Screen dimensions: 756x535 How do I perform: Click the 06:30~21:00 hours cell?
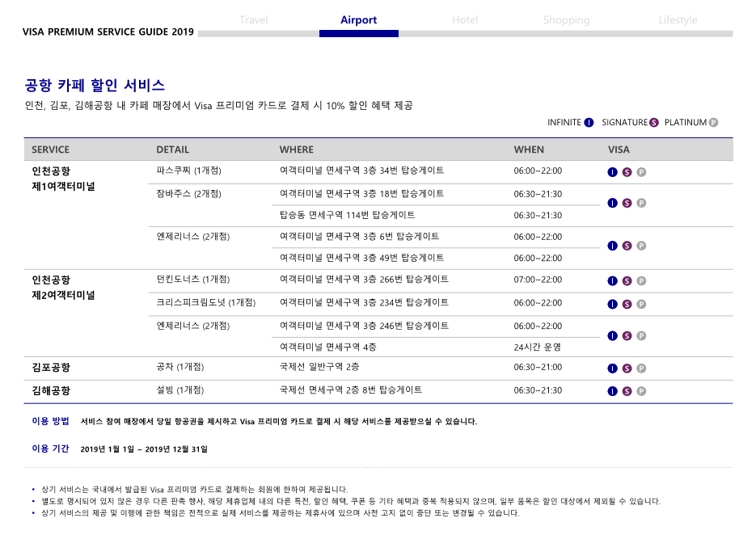[x=538, y=367]
